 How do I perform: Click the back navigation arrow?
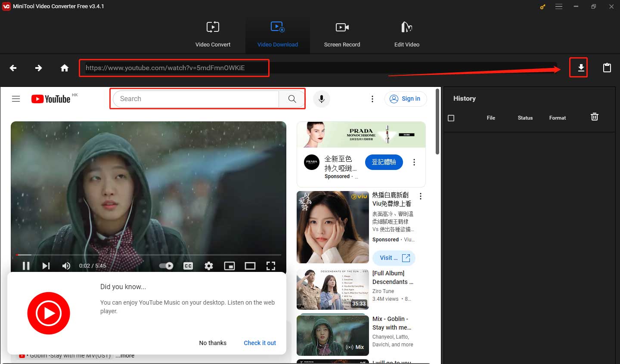click(13, 68)
